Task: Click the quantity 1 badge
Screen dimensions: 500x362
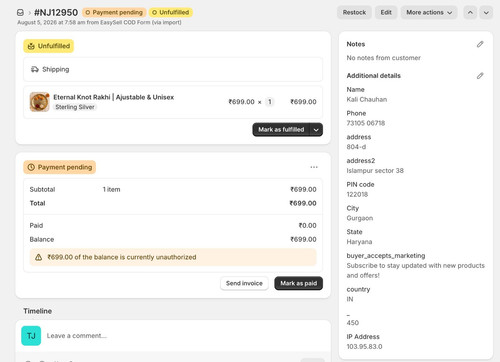Action: click(x=270, y=102)
